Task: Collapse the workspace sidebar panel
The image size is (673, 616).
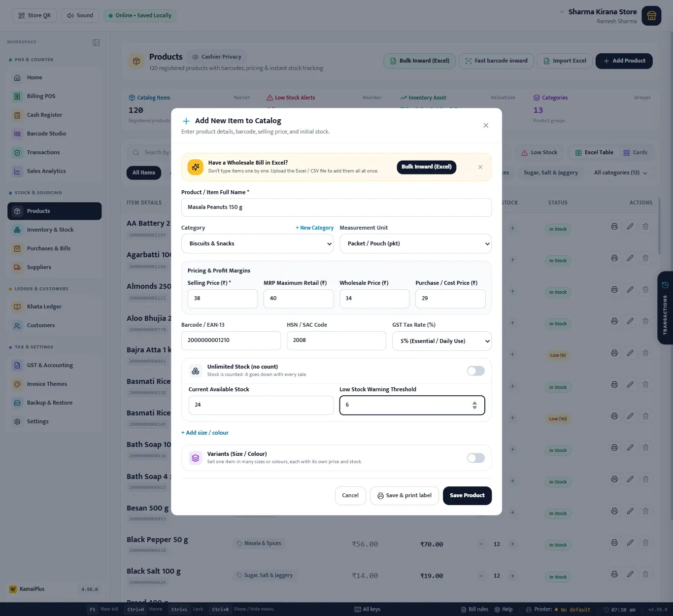Action: pyautogui.click(x=96, y=42)
